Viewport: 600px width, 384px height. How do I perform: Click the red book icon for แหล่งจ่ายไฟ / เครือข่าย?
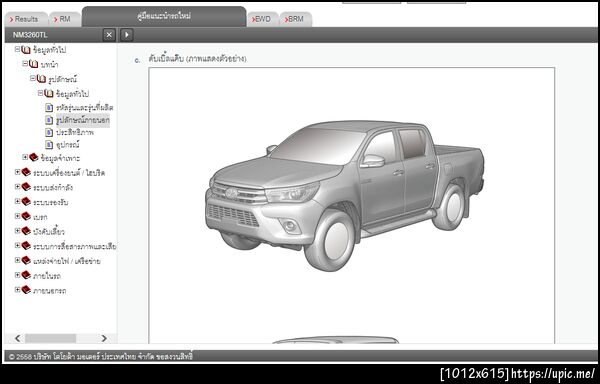click(x=26, y=260)
